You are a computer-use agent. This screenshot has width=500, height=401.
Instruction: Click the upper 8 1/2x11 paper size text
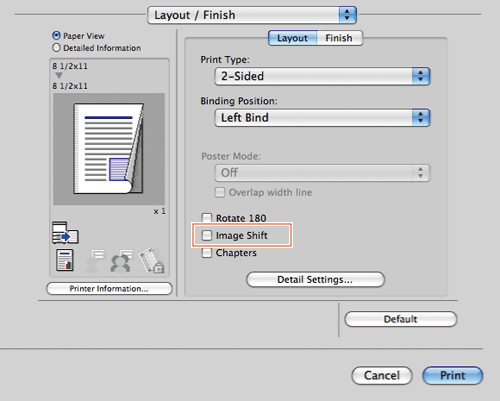(x=70, y=66)
